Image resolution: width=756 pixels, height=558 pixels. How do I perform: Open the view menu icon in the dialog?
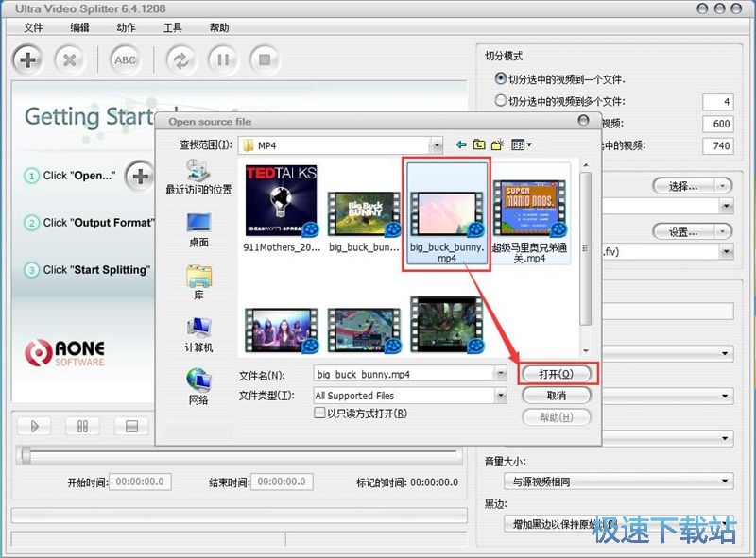point(521,144)
